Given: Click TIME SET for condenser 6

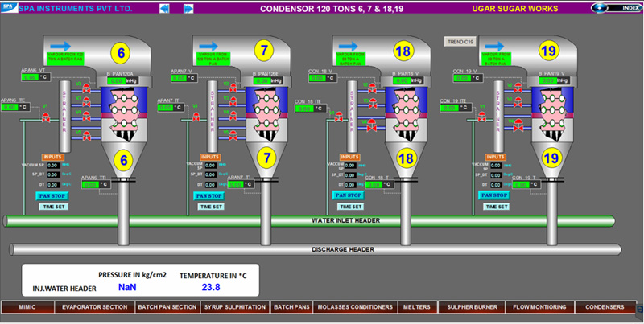Looking at the screenshot, I should 54,207.
